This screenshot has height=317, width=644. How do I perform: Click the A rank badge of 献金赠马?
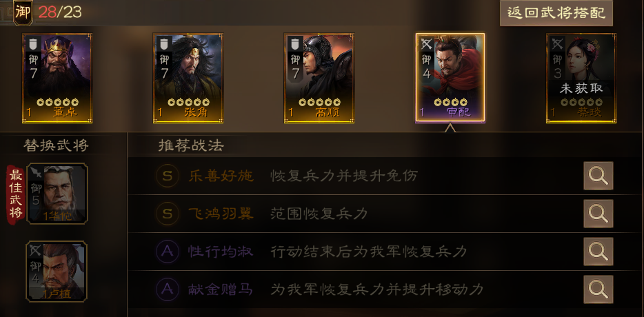click(167, 289)
